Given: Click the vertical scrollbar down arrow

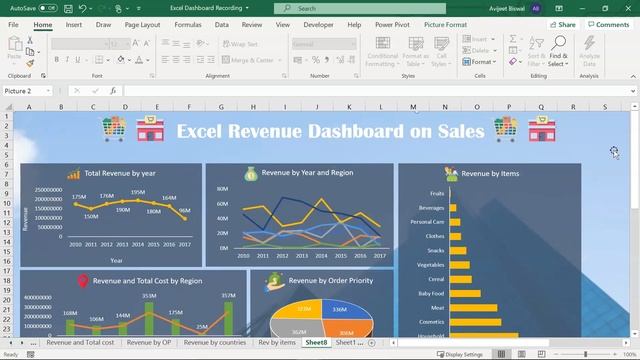Looking at the screenshot, I should coord(634,334).
